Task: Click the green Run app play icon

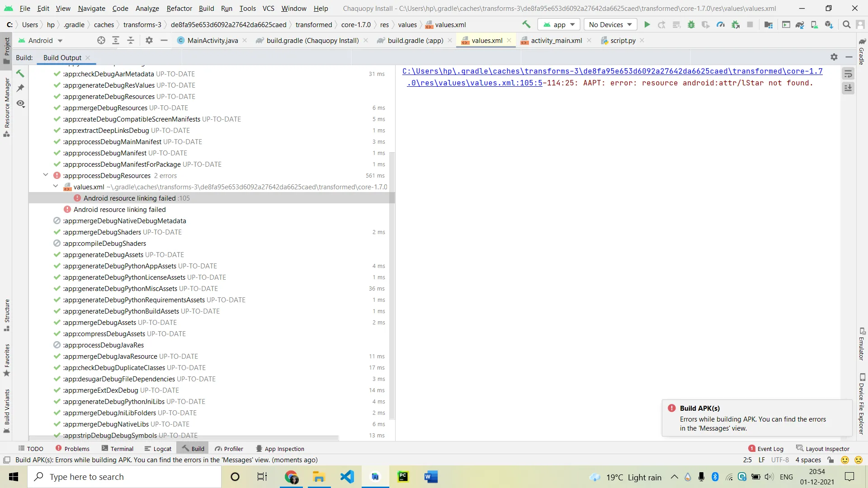Action: 647,25
